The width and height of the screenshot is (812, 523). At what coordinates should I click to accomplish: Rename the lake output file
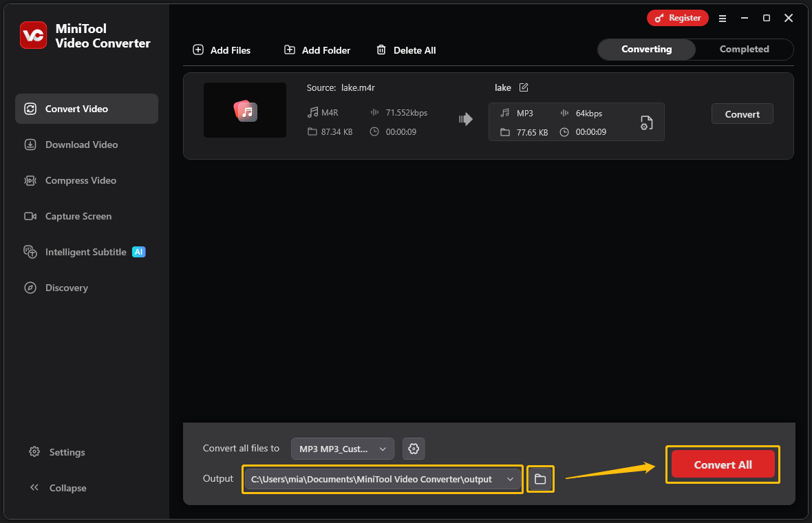click(x=524, y=87)
